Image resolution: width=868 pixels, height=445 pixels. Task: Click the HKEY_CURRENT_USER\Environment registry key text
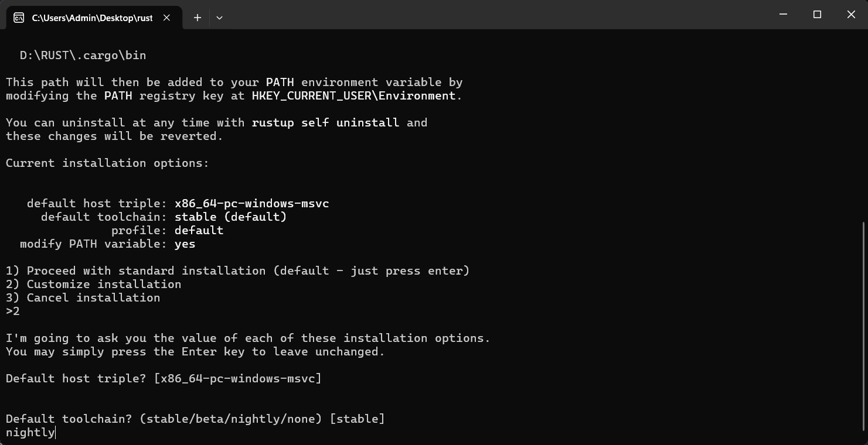click(x=353, y=95)
